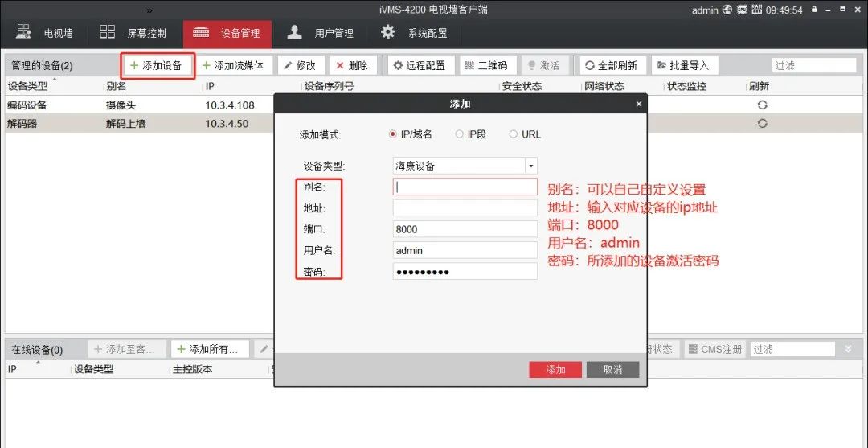Refresh the 解码器 row with its icon
This screenshot has height=448, width=868.
pos(762,124)
